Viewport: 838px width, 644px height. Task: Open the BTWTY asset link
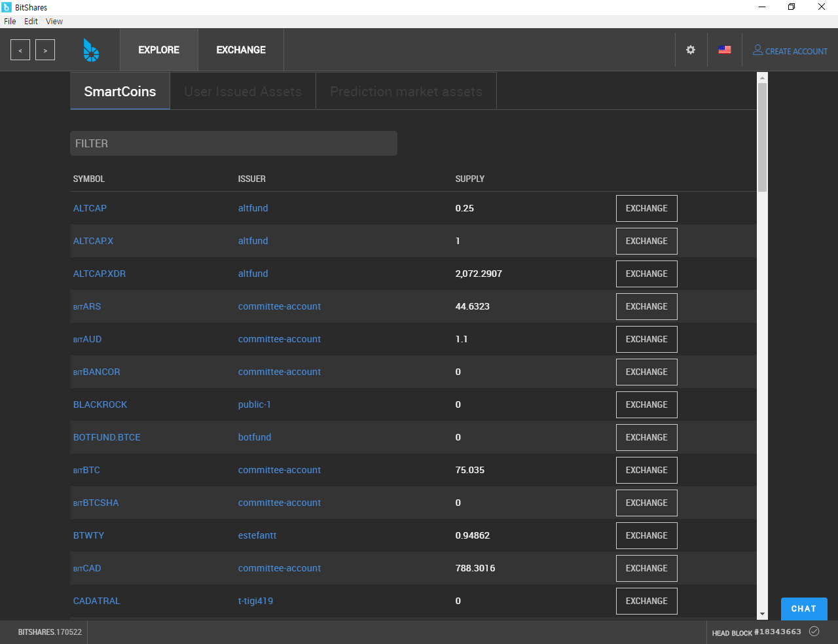click(x=88, y=535)
